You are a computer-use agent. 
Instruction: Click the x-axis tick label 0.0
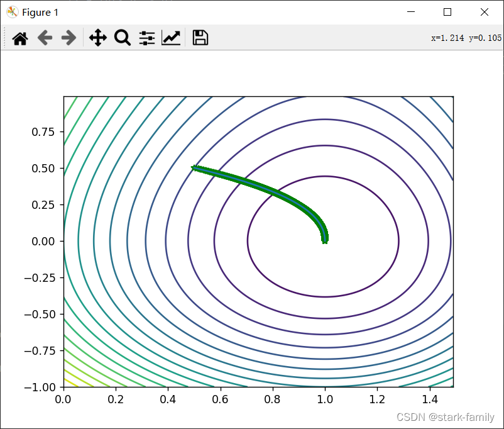(x=63, y=399)
